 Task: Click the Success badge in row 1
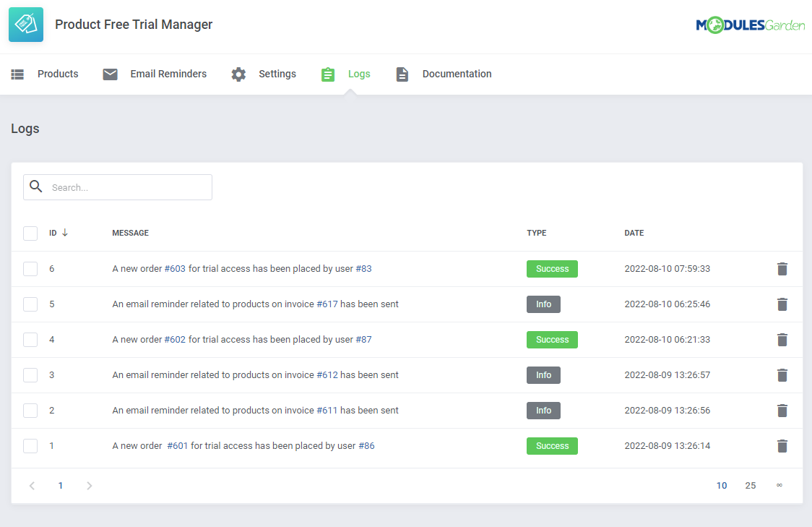point(552,445)
